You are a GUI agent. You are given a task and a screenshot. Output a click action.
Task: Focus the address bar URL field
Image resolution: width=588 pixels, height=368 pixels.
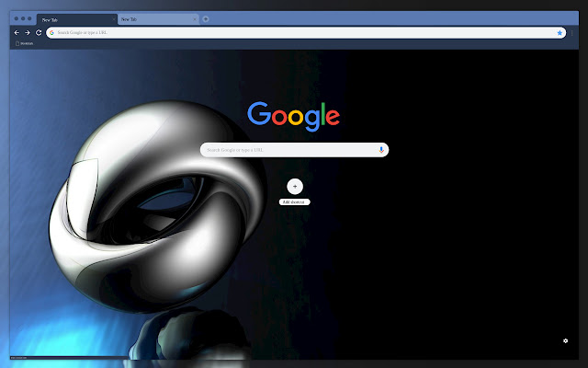pyautogui.click(x=306, y=33)
